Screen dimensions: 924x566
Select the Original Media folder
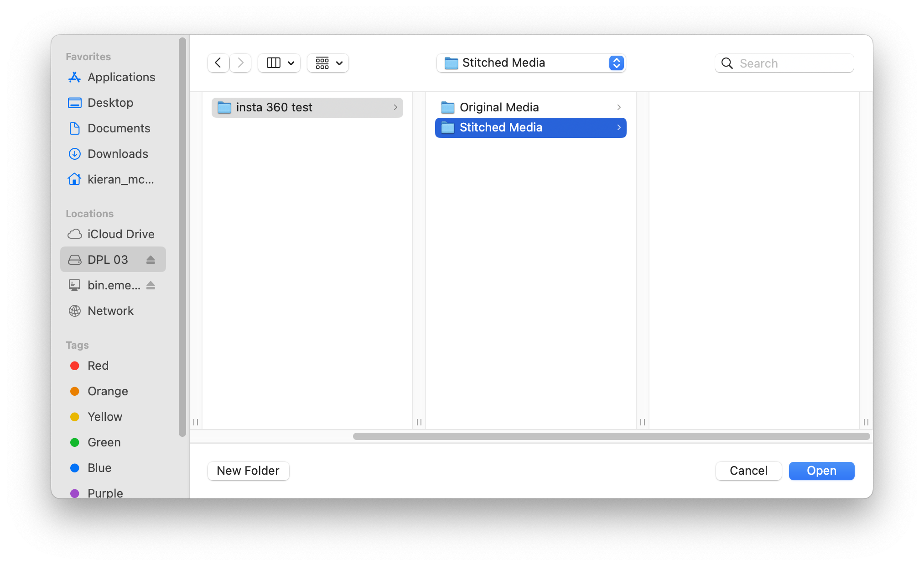click(x=531, y=107)
